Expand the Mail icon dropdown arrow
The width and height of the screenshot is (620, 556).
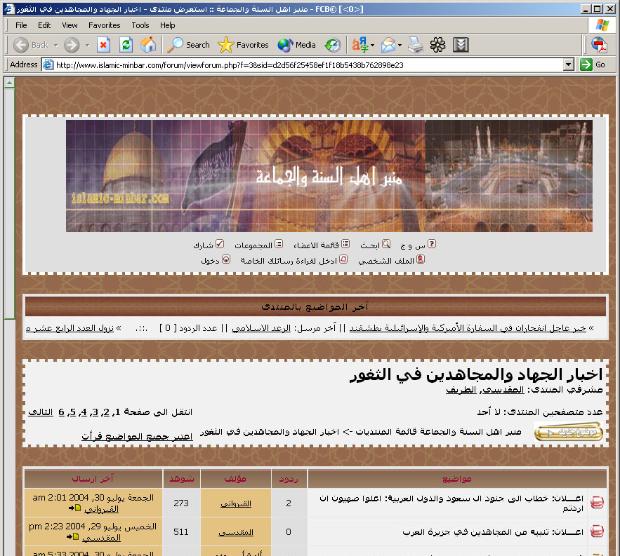pyautogui.click(x=400, y=45)
